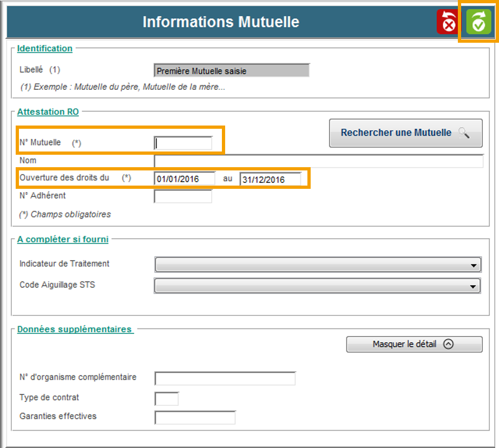Image resolution: width=499 pixels, height=448 pixels.
Task: Click the N° Adhérent input field
Action: click(183, 196)
